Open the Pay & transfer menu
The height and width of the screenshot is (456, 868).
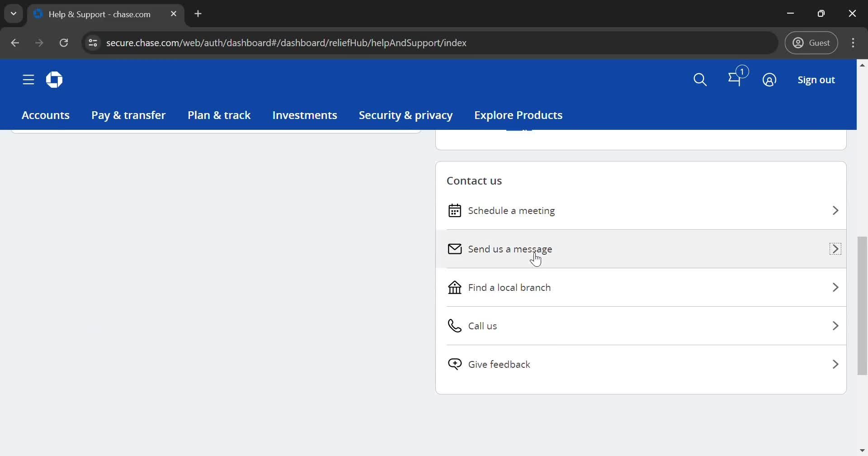[x=128, y=115]
